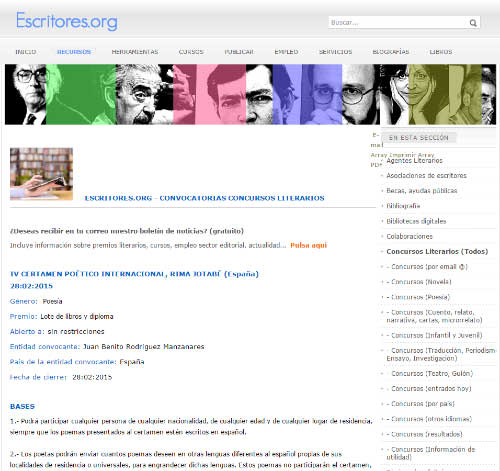500x471 pixels.
Task: Click the EN ESTA SECCIÓN header
Action: pos(418,138)
